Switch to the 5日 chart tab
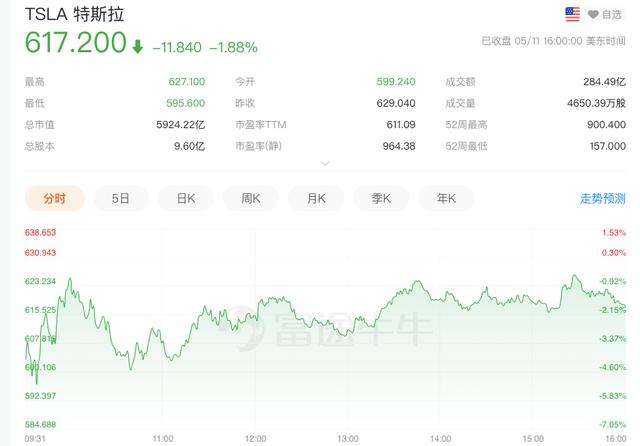Image resolution: width=640 pixels, height=446 pixels. 121,199
